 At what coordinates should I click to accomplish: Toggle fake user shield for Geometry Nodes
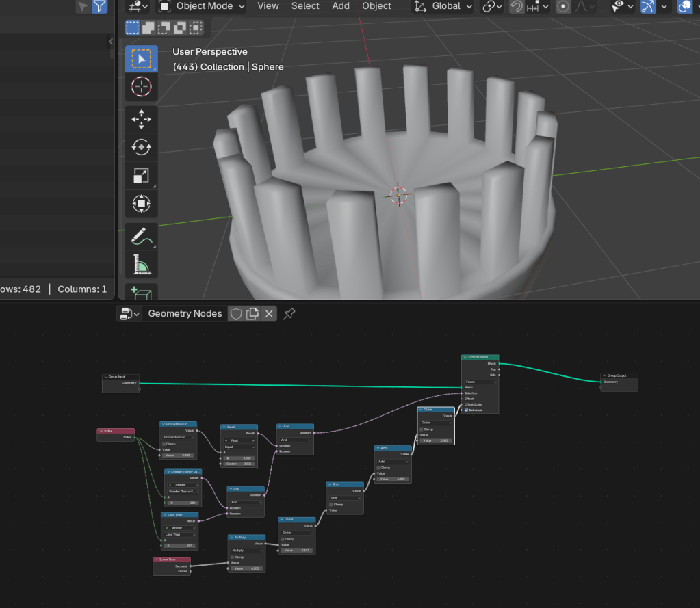coord(235,313)
